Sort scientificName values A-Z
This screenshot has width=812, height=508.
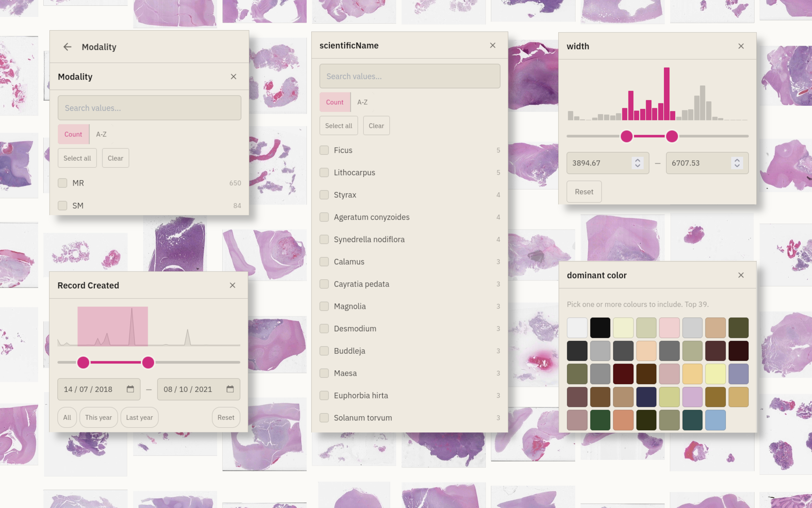tap(362, 102)
